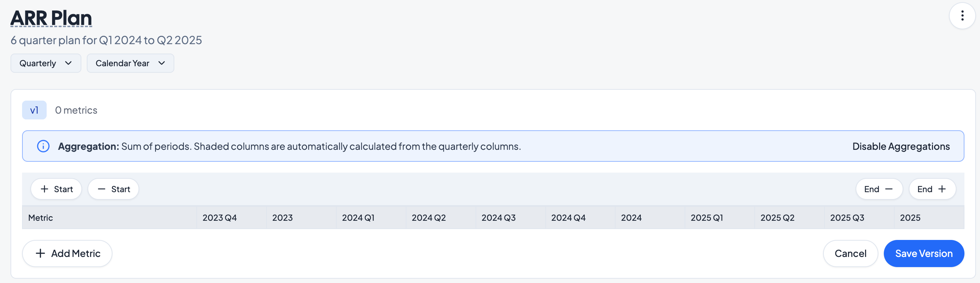Click the Add Metric button
The image size is (980, 283).
67,253
